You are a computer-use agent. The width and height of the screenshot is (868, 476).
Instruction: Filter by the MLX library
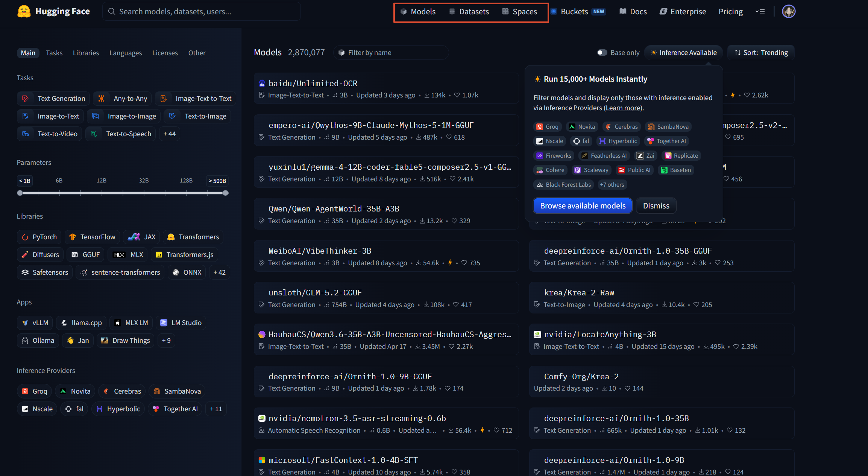tap(128, 255)
